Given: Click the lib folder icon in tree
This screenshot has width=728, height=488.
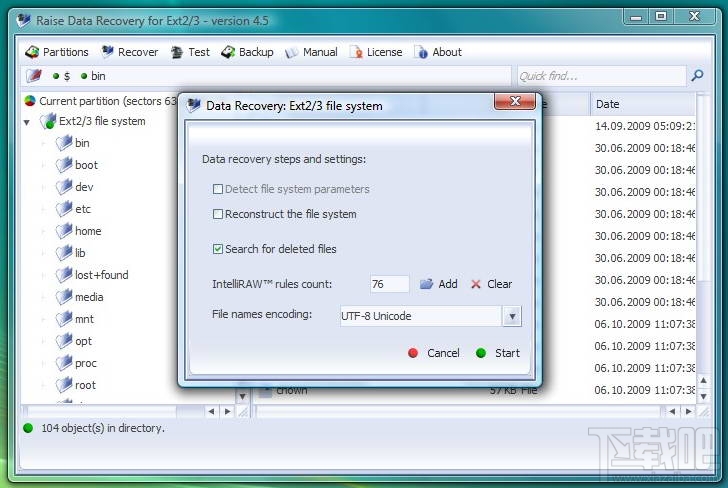Looking at the screenshot, I should (64, 253).
